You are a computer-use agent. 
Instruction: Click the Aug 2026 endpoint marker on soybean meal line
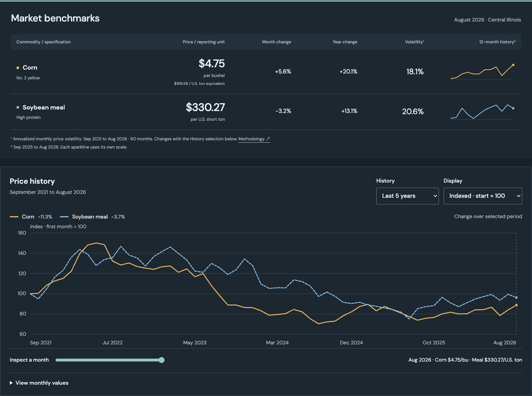pos(516,297)
